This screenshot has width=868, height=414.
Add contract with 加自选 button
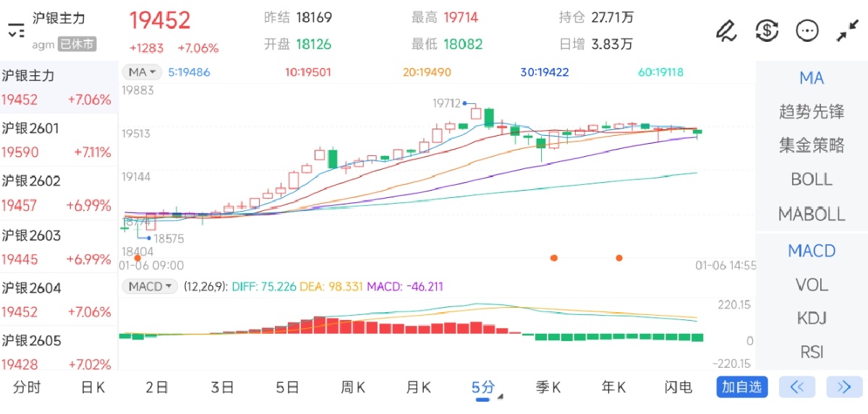pyautogui.click(x=742, y=387)
